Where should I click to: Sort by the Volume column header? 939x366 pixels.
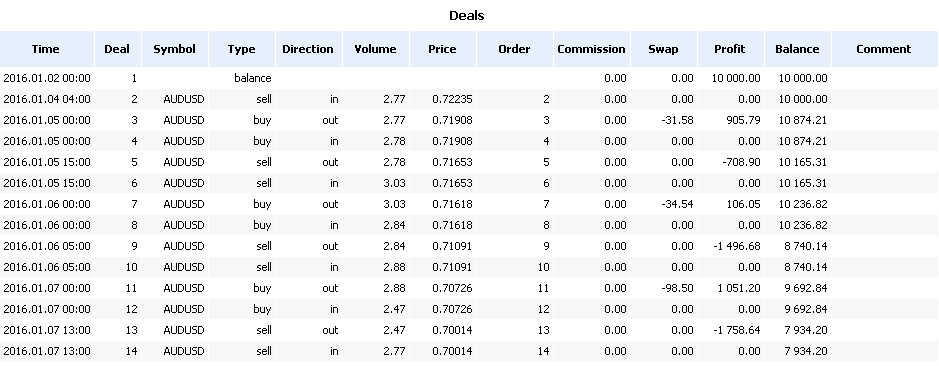tap(375, 49)
